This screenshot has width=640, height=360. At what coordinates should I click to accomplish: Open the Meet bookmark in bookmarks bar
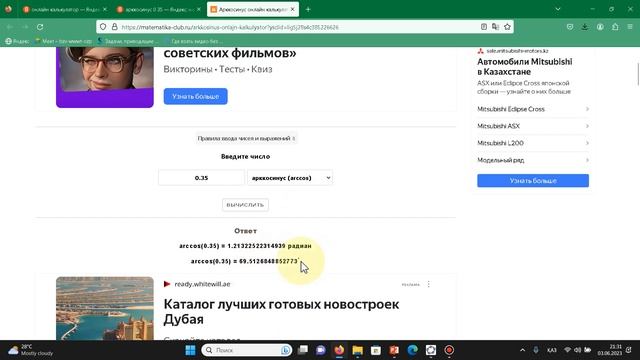[64, 41]
